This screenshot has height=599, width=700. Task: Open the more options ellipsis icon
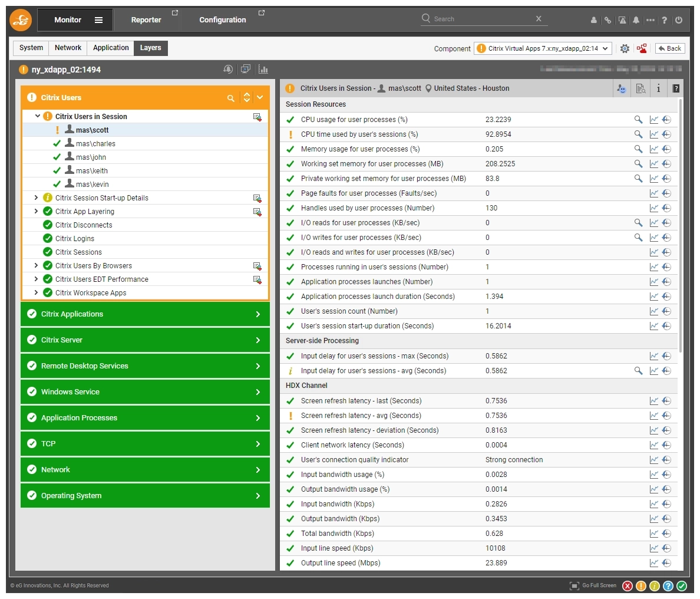(x=650, y=20)
